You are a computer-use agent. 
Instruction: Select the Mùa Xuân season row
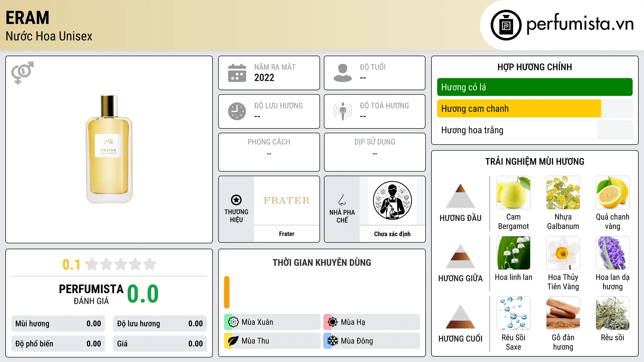(272, 322)
